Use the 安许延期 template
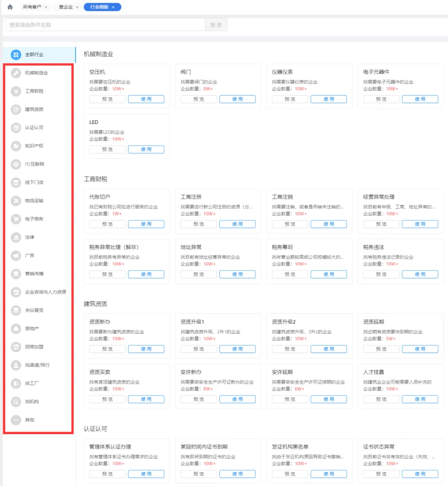 pos(329,399)
